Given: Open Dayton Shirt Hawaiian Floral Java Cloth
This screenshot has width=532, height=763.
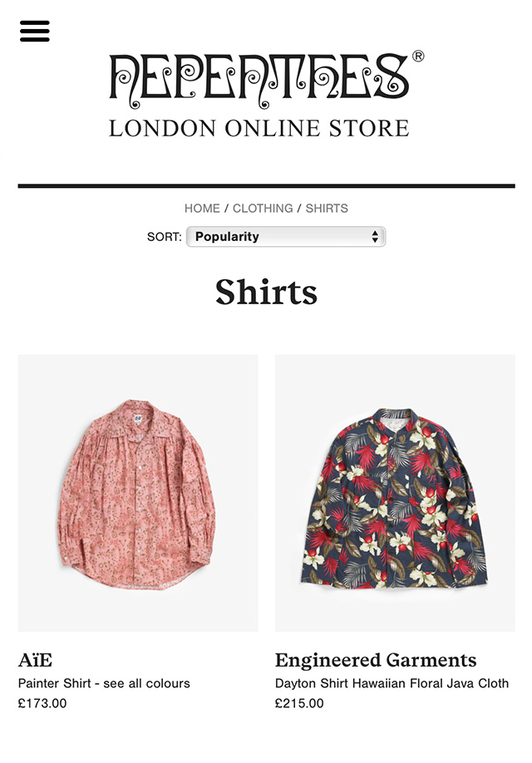Looking at the screenshot, I should click(392, 683).
